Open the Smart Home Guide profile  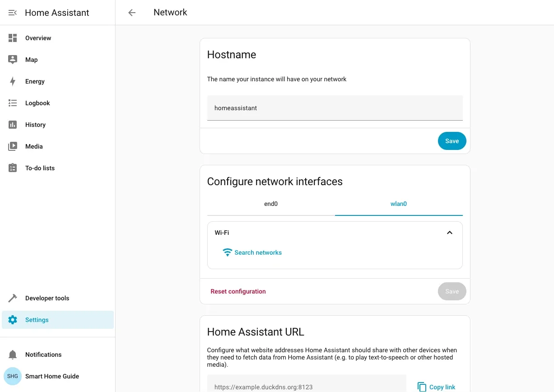coord(58,376)
